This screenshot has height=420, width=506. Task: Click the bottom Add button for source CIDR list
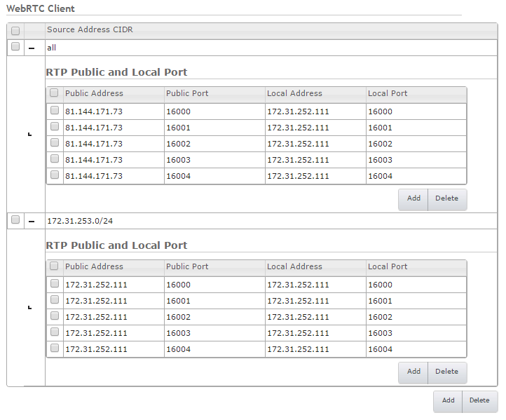click(x=448, y=401)
